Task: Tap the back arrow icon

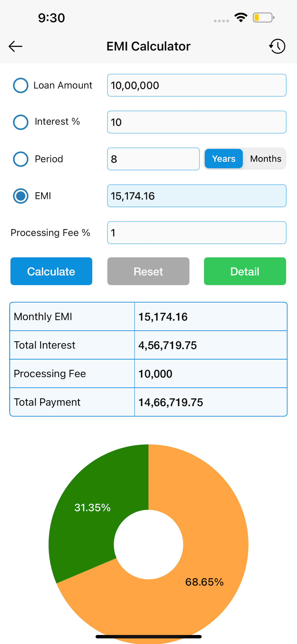Action: (x=15, y=46)
